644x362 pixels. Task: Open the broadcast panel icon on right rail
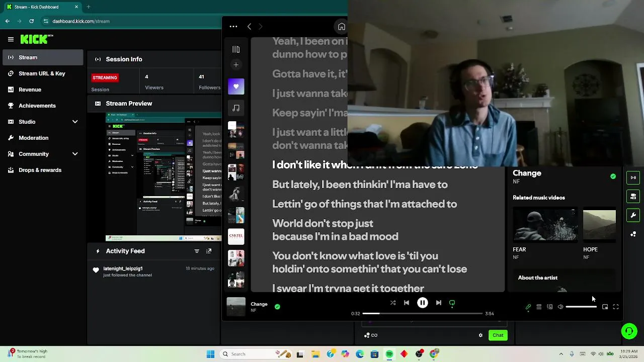coord(633,177)
